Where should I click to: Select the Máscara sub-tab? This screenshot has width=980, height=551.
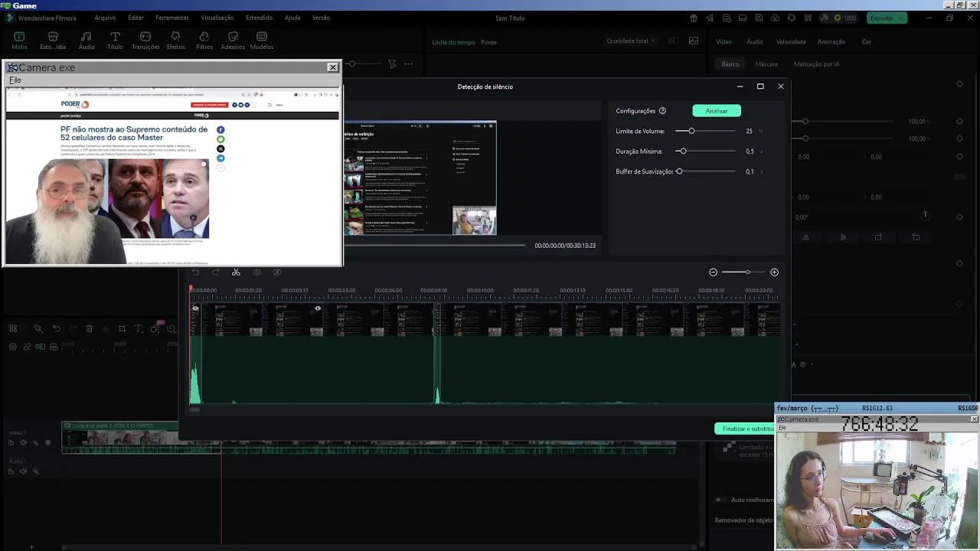coord(766,64)
